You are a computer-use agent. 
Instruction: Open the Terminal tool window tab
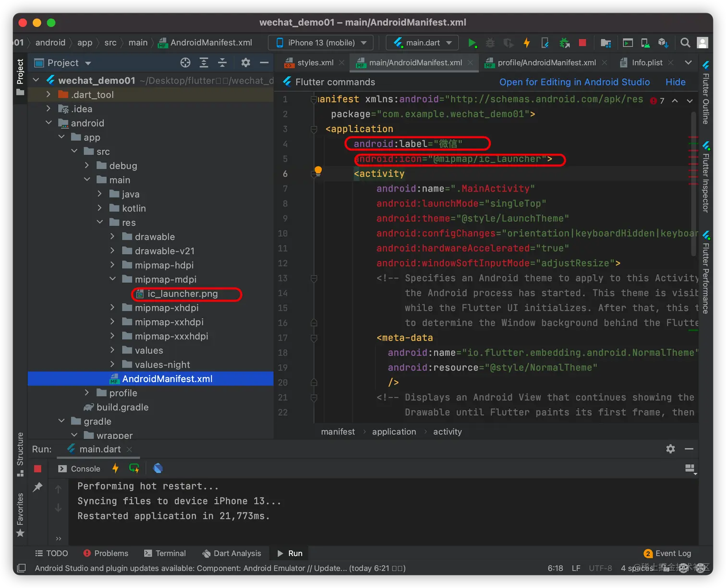pos(165,553)
